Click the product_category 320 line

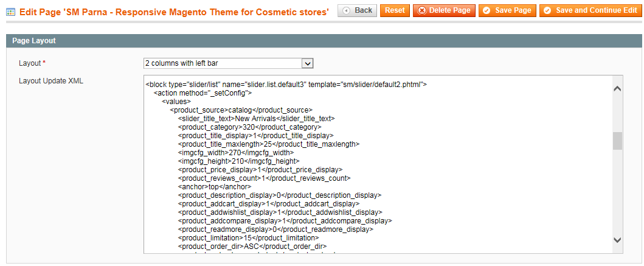pyautogui.click(x=250, y=127)
